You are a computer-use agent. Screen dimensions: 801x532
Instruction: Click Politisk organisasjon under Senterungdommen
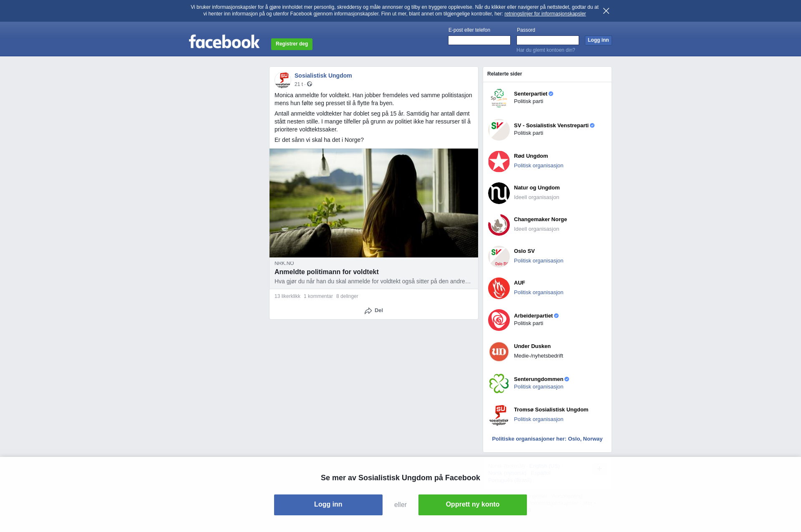coord(539,387)
